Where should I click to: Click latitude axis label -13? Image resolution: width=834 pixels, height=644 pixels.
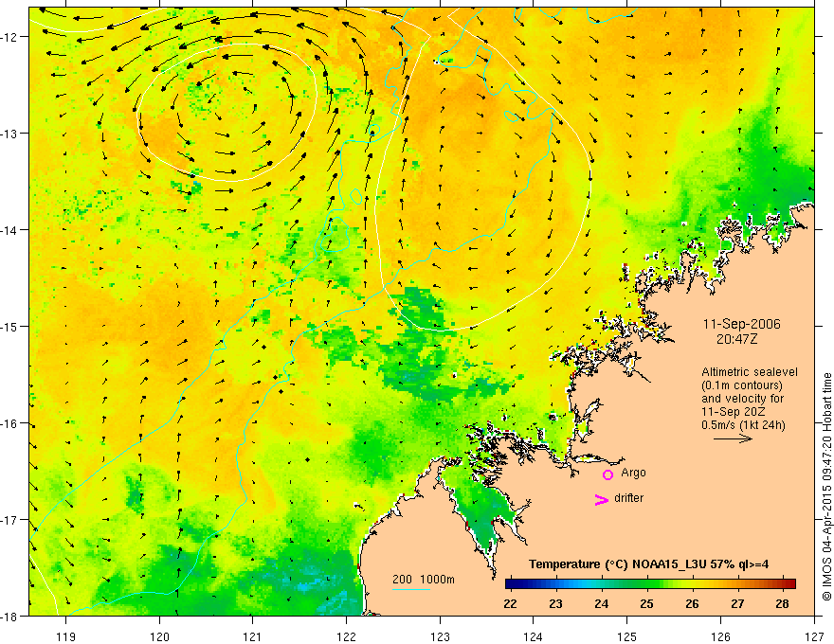click(x=10, y=134)
